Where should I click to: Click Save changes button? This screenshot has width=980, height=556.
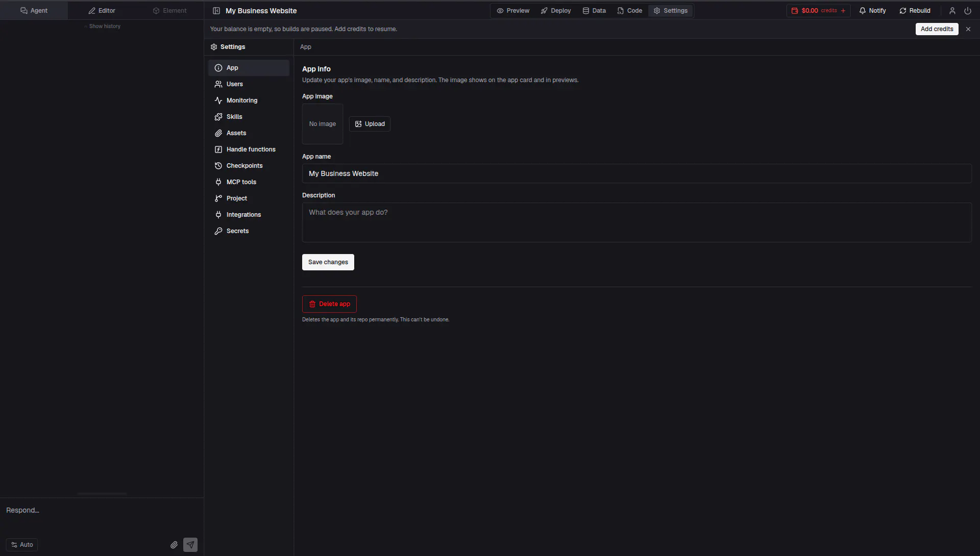[328, 262]
